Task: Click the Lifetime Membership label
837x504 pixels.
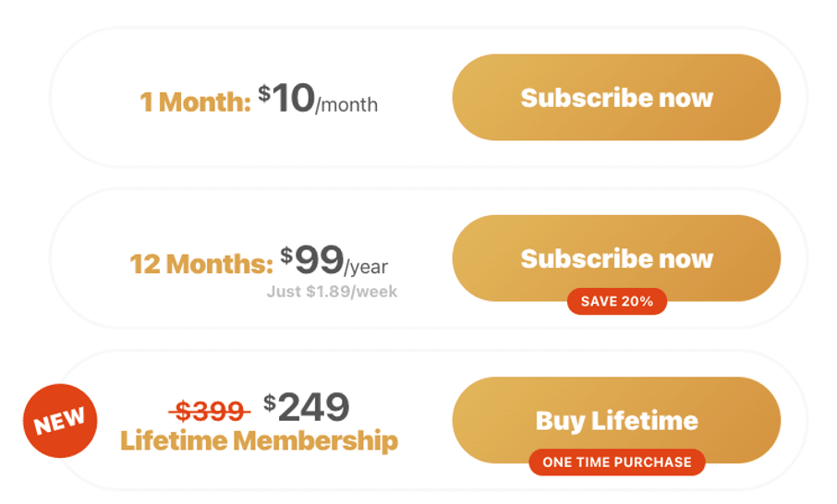Action: tap(259, 440)
